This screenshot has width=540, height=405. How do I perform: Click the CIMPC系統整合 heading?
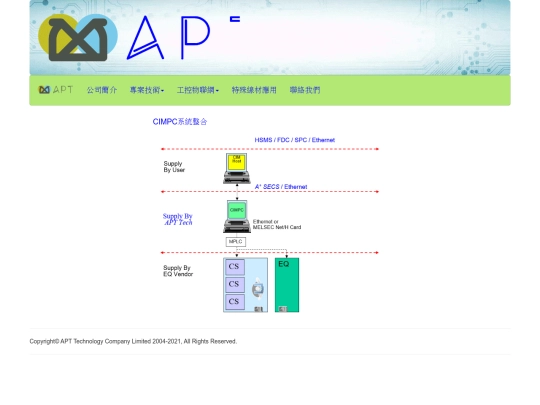click(x=180, y=122)
